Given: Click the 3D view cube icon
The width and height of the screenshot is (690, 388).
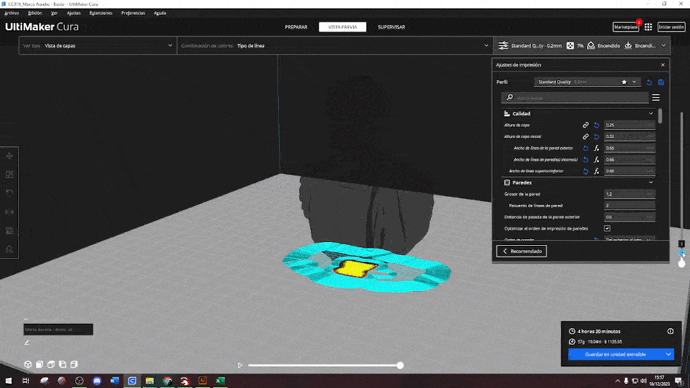Looking at the screenshot, I should coord(28,364).
